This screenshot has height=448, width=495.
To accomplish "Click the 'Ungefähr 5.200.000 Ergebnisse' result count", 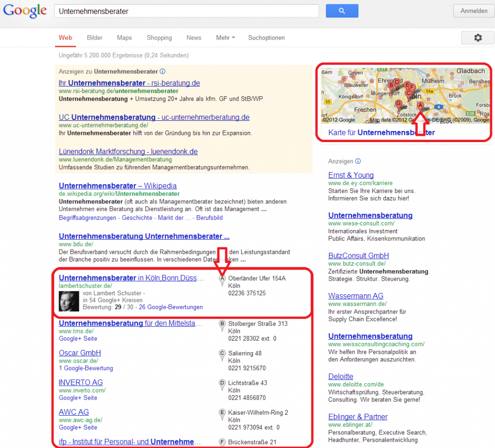I will click(124, 56).
